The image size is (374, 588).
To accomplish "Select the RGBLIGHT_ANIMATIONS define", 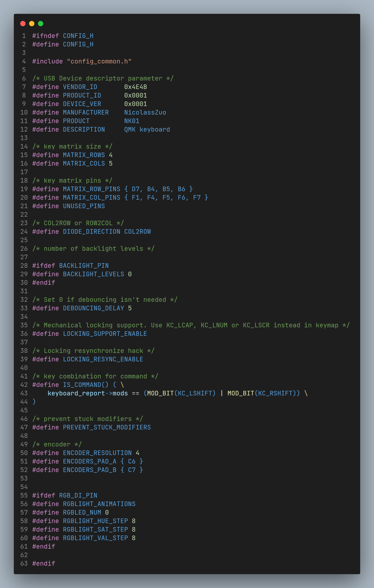I will pos(99,504).
